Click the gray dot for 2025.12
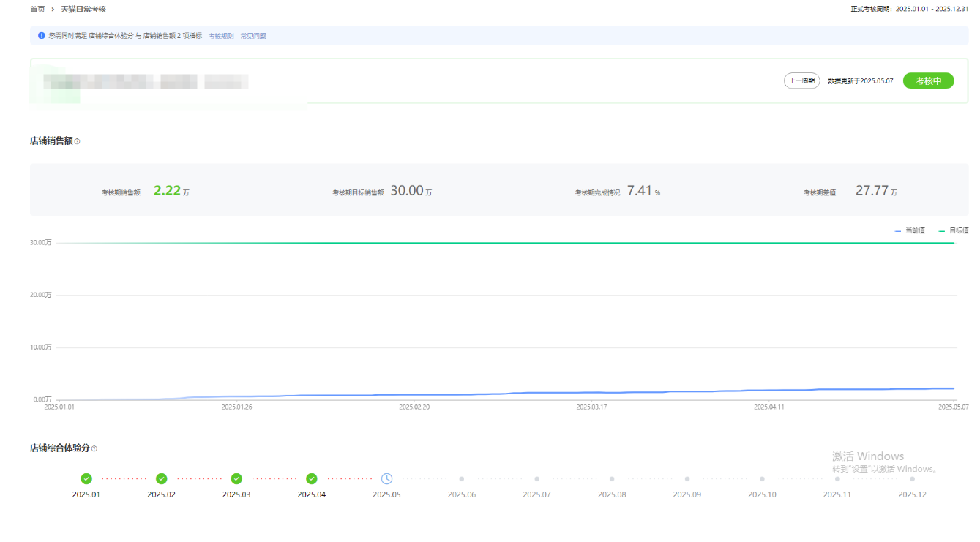This screenshot has height=542, width=980. (912, 479)
